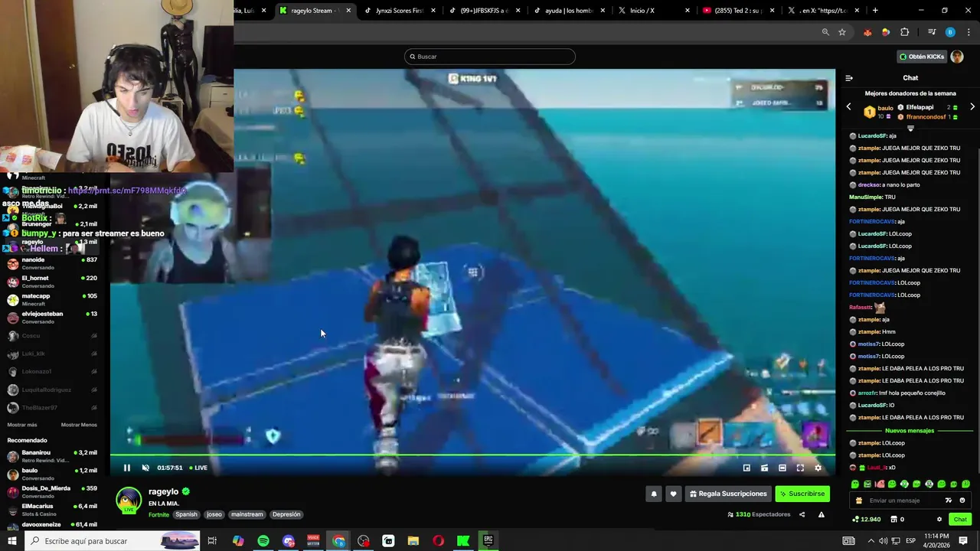Open a new browser tab

pyautogui.click(x=875, y=11)
